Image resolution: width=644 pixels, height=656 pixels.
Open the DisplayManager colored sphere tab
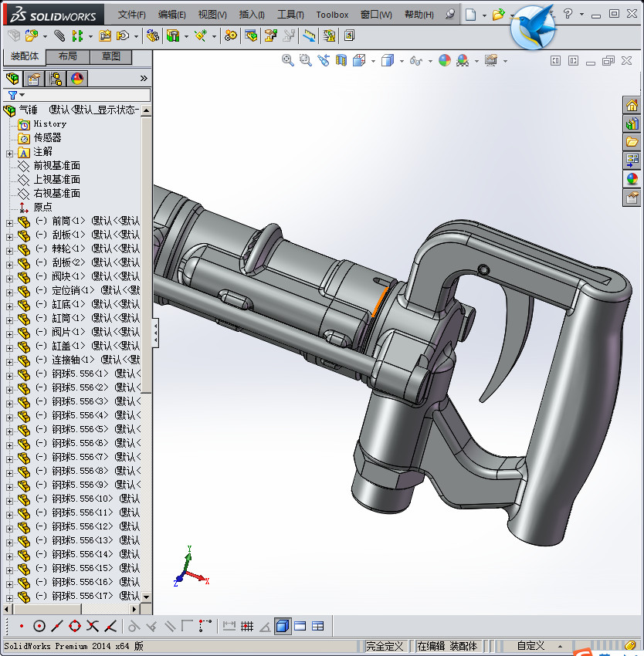pyautogui.click(x=77, y=79)
